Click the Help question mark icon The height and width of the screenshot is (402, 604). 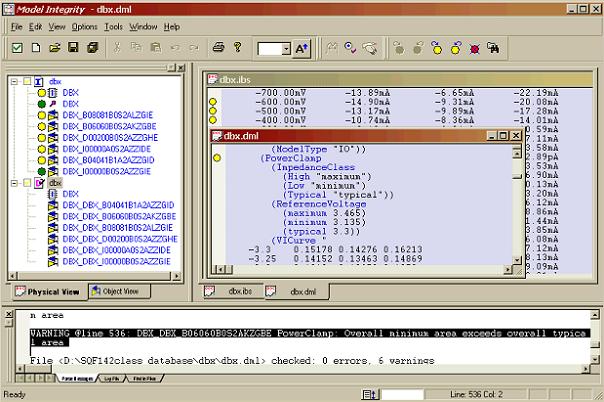238,47
